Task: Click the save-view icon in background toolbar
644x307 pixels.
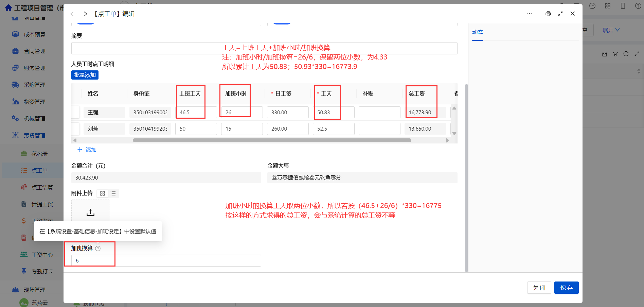Action: tap(605, 54)
